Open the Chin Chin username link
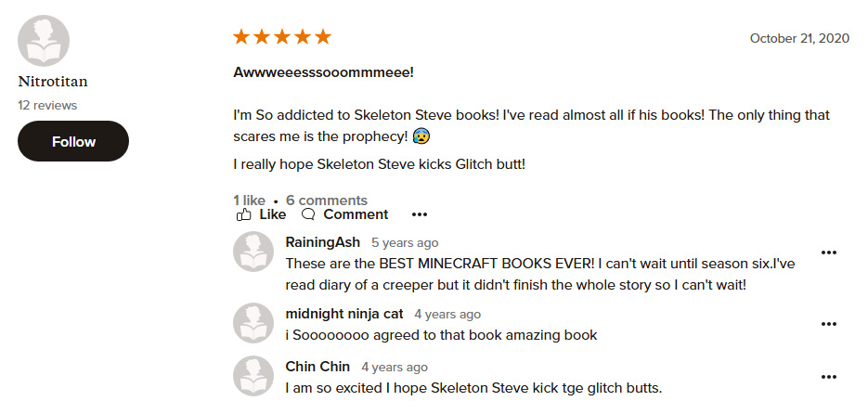 point(317,367)
